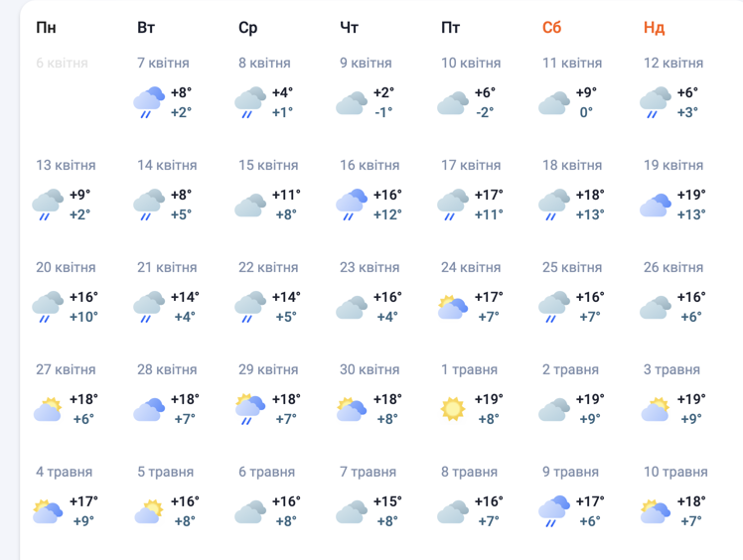Open the forecast for 10 травня
Image resolution: width=743 pixels, height=560 pixels.
pos(675,472)
